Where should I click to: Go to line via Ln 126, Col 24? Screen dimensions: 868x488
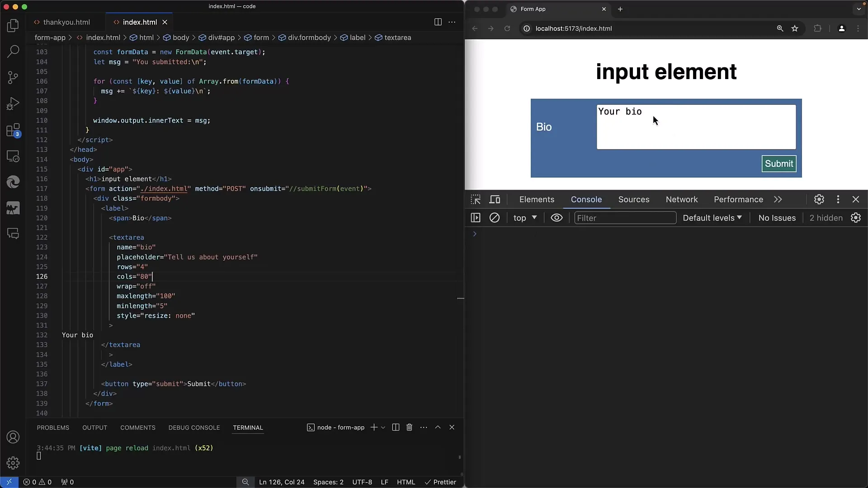pyautogui.click(x=282, y=482)
